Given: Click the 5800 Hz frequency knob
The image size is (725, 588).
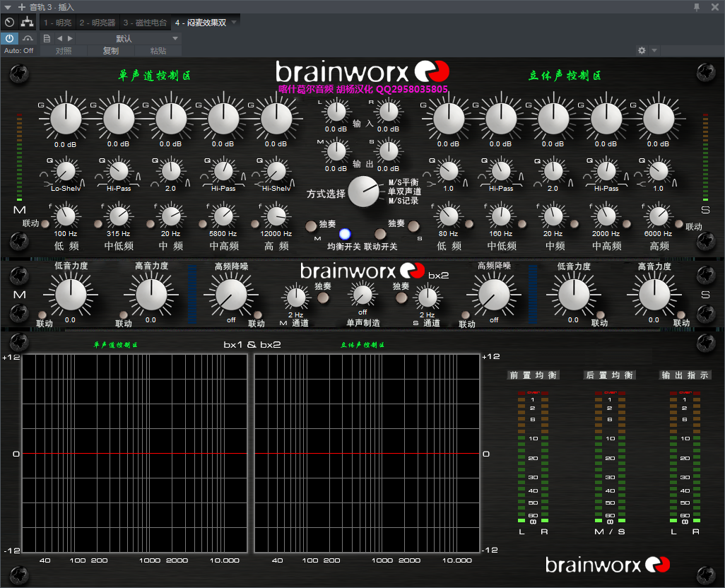Looking at the screenshot, I should coord(223,216).
